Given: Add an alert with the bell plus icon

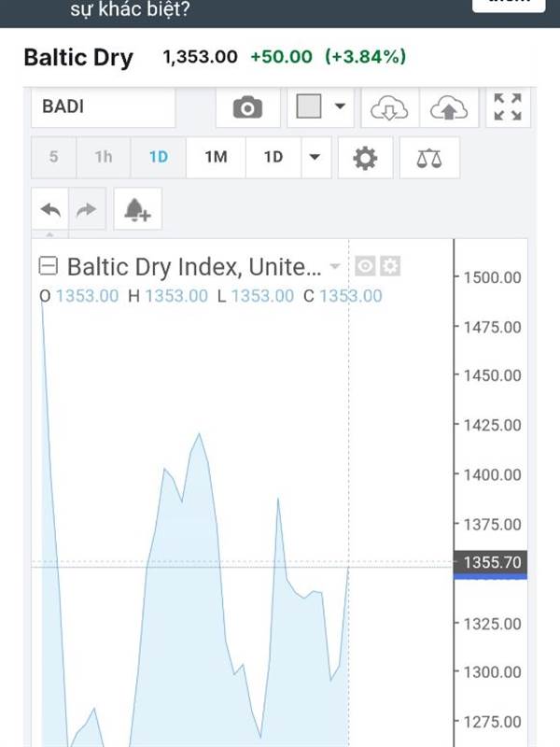Looking at the screenshot, I should tap(137, 209).
